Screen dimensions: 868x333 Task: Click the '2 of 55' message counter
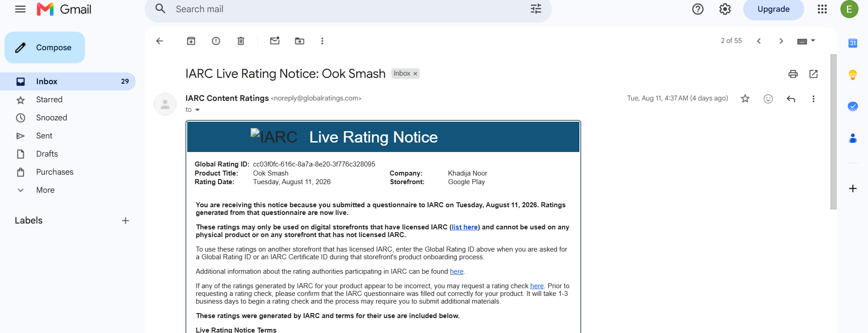click(x=731, y=41)
